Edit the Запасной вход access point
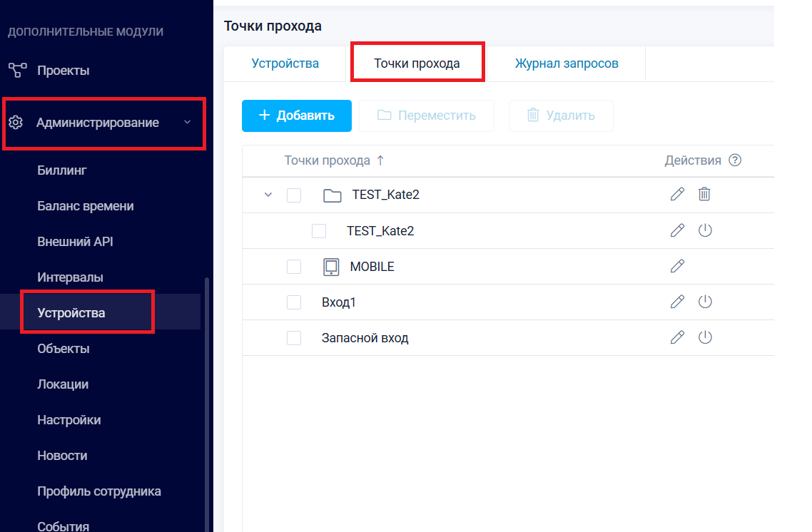Image resolution: width=812 pixels, height=532 pixels. (x=677, y=337)
